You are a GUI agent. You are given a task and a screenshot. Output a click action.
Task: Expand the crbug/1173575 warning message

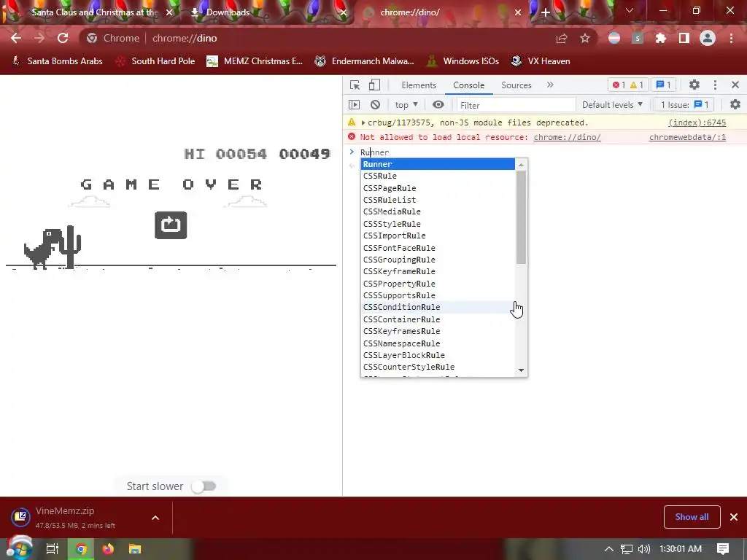(x=363, y=122)
